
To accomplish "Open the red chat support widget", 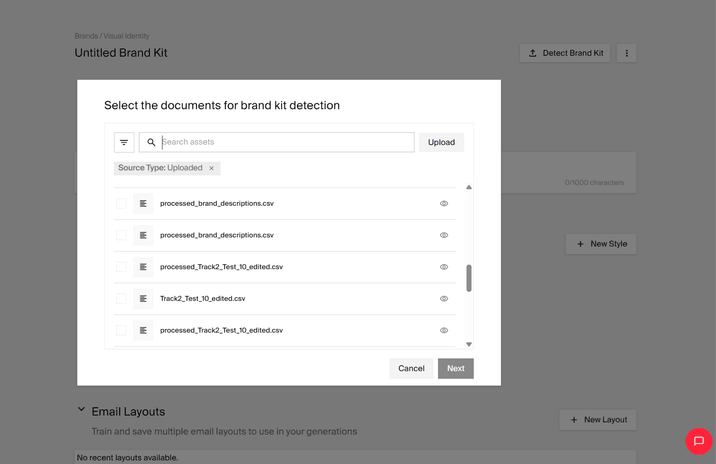I will click(x=698, y=441).
